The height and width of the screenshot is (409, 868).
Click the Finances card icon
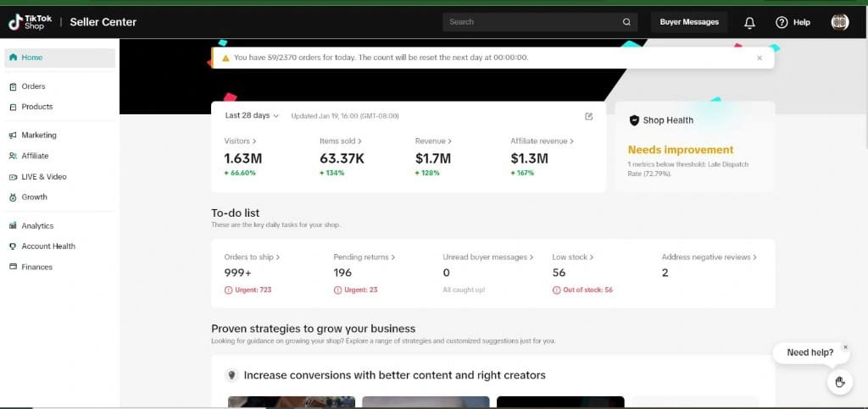(14, 267)
